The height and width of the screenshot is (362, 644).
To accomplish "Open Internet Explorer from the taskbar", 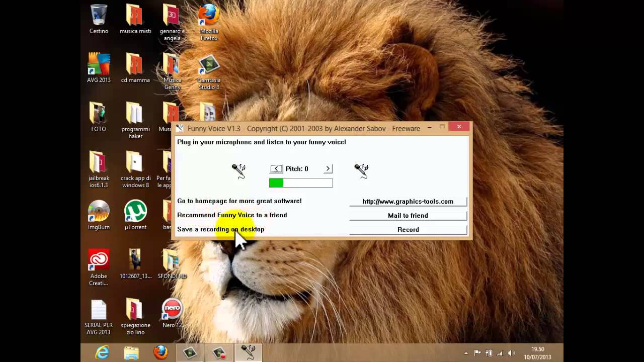I will click(102, 353).
